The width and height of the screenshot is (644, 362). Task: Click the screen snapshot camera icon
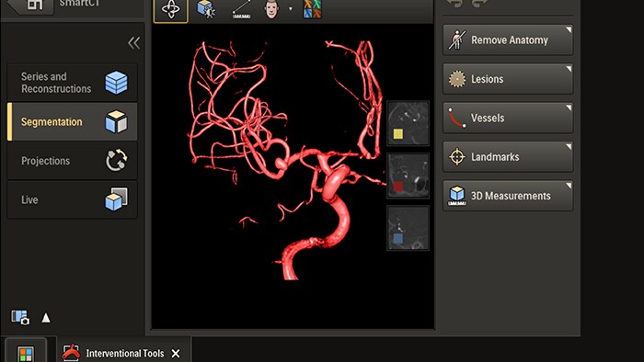pyautogui.click(x=20, y=317)
